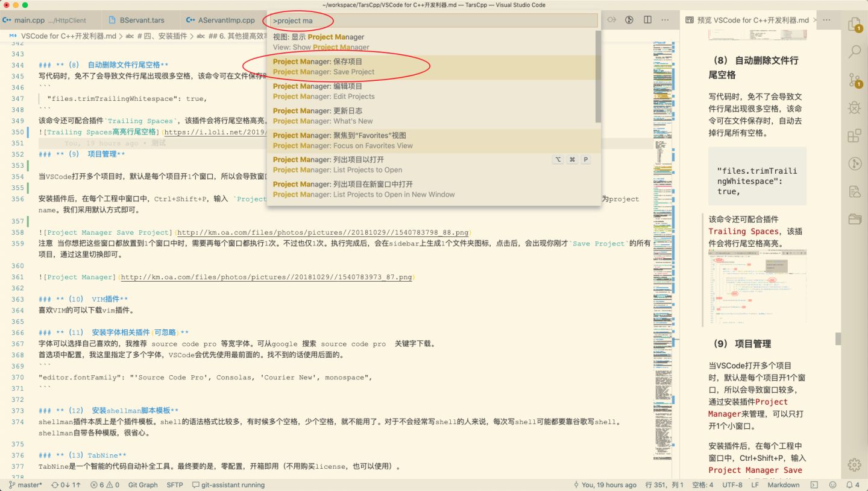Open the Manage gear at bottom of activity bar
Viewport: 868px width, 491px height.
(x=854, y=464)
